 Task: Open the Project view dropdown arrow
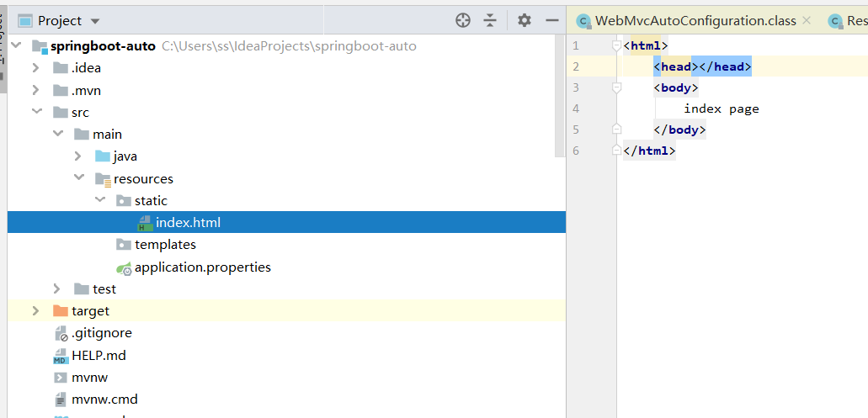[x=95, y=22]
